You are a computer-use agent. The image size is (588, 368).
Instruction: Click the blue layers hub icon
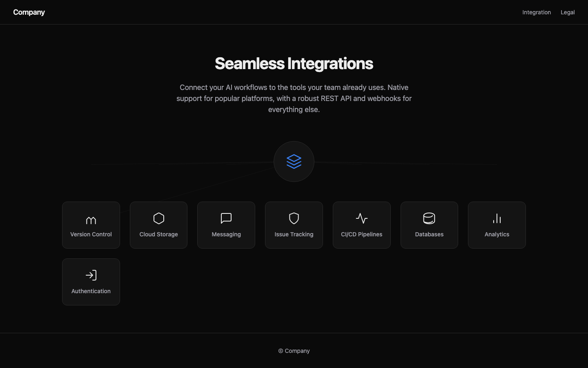(294, 162)
